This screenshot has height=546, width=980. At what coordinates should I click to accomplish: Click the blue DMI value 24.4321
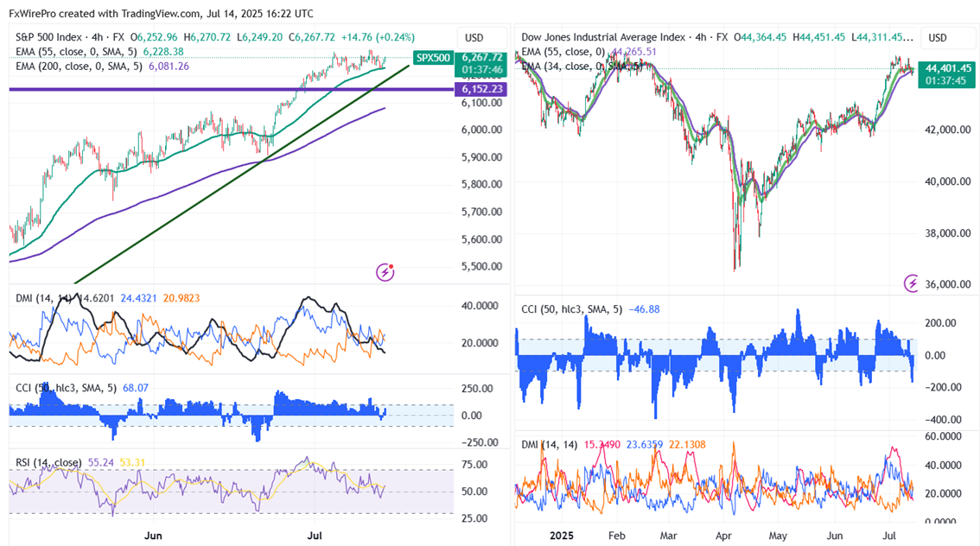point(138,299)
